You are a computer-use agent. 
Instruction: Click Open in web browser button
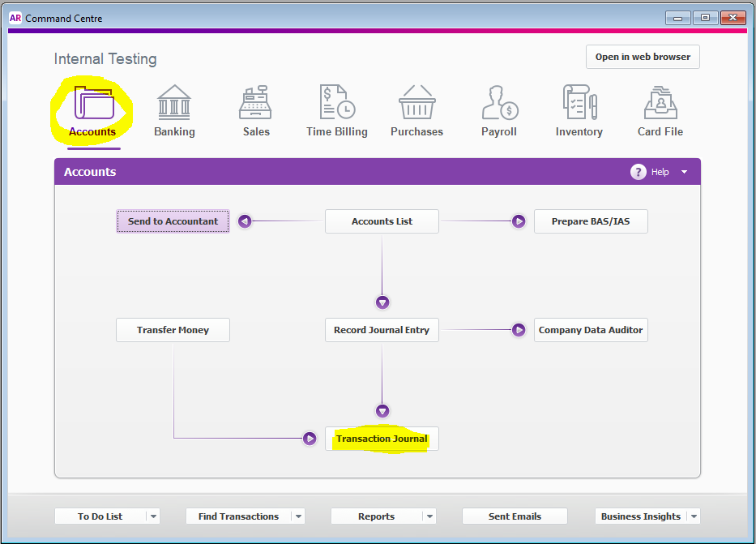coord(643,57)
